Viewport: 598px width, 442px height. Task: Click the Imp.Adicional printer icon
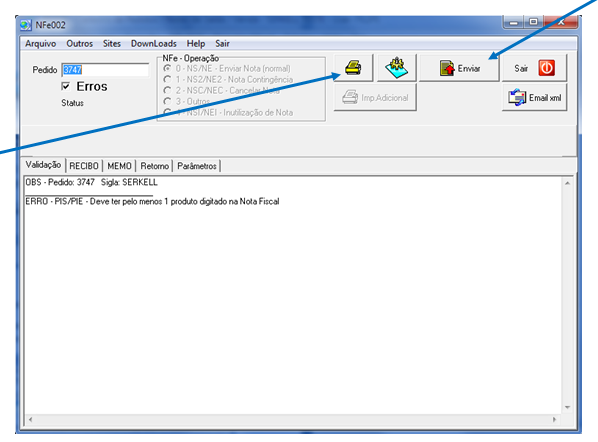pyautogui.click(x=350, y=98)
